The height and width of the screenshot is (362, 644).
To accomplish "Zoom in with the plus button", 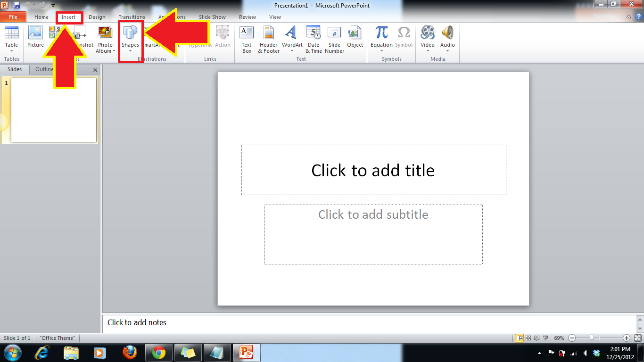I will pyautogui.click(x=626, y=338).
